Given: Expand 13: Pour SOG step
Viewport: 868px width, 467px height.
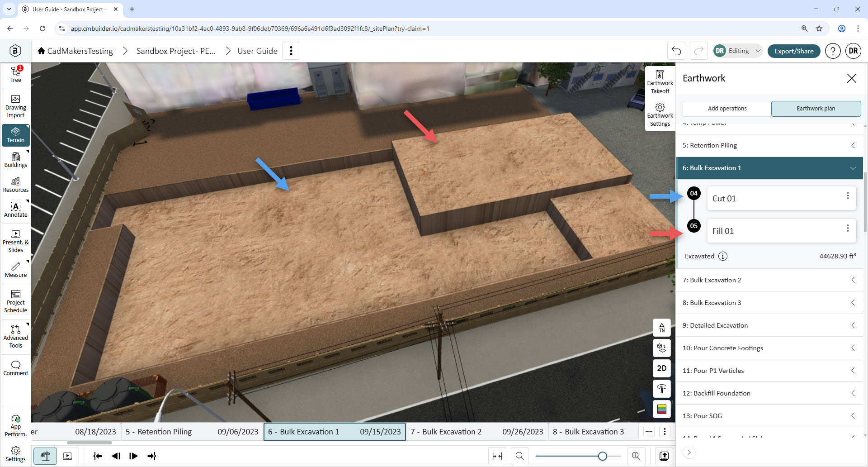Looking at the screenshot, I should click(x=769, y=416).
